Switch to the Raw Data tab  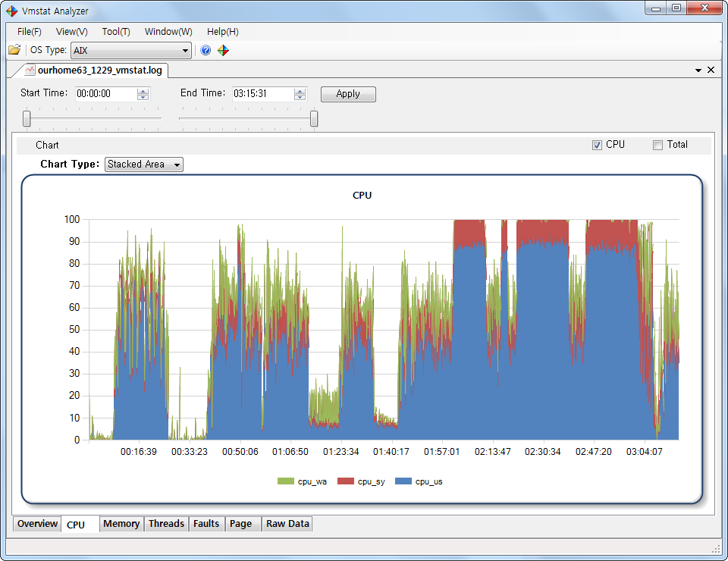(x=287, y=524)
